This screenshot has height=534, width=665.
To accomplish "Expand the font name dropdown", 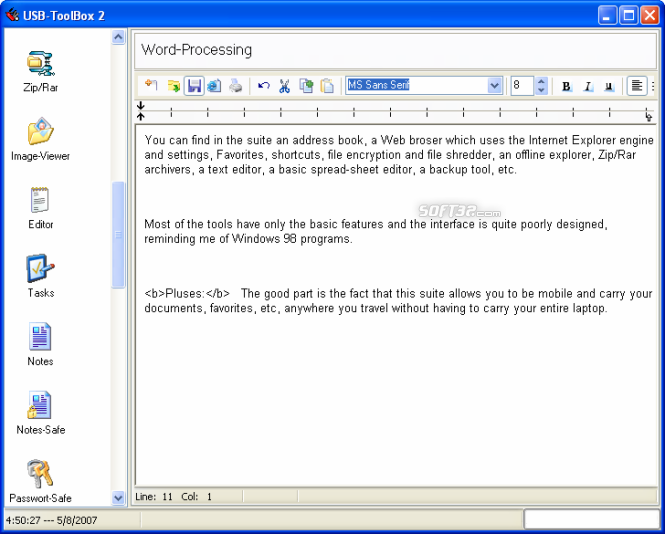I will (x=494, y=86).
